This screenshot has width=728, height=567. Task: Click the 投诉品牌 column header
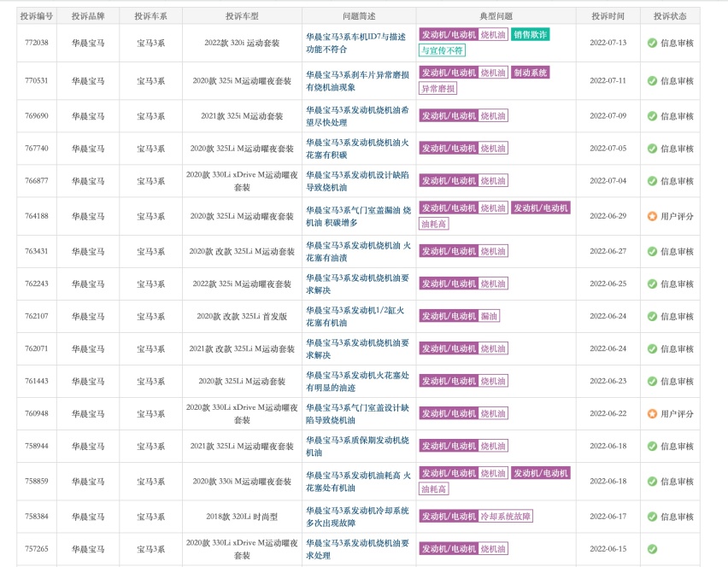click(88, 16)
